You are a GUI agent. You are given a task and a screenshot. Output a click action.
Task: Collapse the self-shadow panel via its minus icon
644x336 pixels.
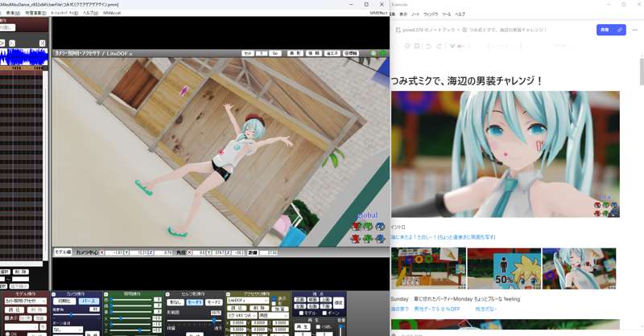167,294
